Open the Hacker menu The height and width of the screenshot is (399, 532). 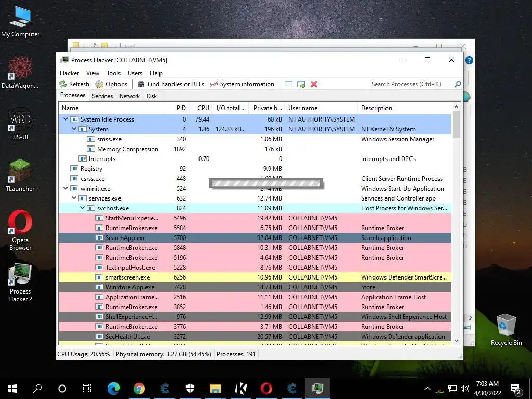coord(69,73)
